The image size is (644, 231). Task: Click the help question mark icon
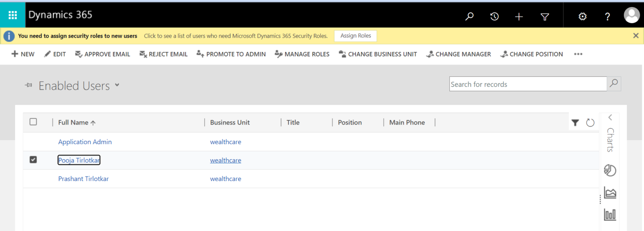608,16
